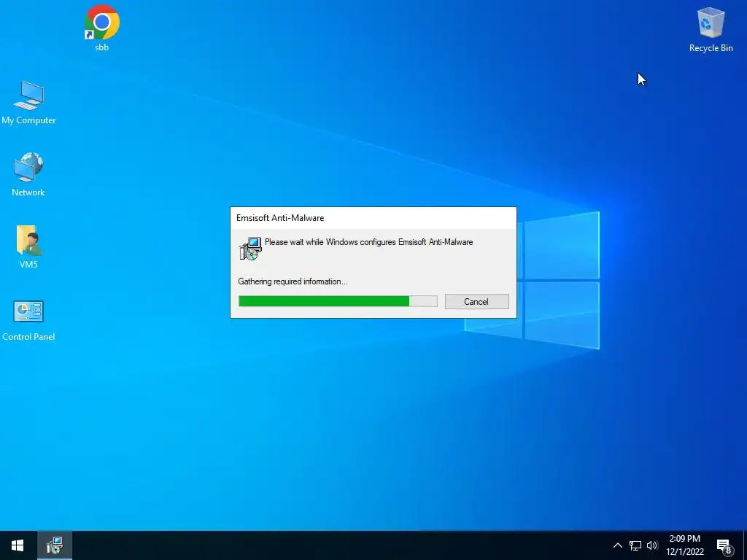The height and width of the screenshot is (560, 747).
Task: Show hidden system tray icons
Action: tap(617, 545)
